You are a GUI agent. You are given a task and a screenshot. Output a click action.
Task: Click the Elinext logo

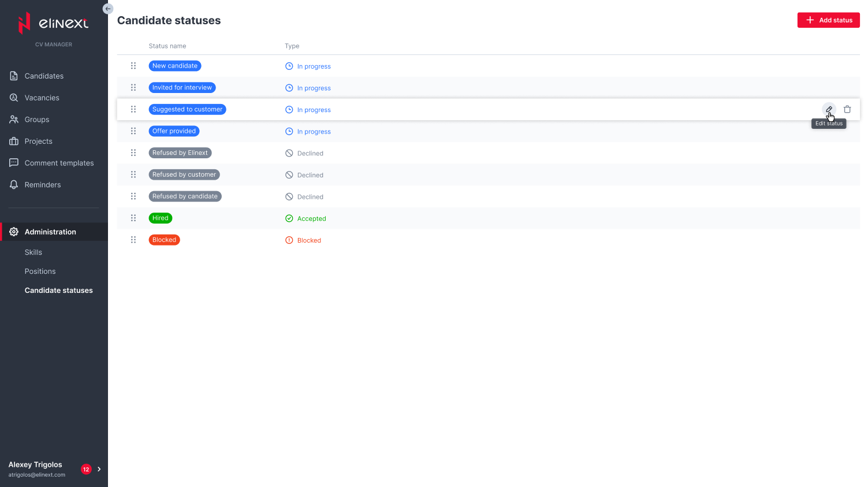54,23
